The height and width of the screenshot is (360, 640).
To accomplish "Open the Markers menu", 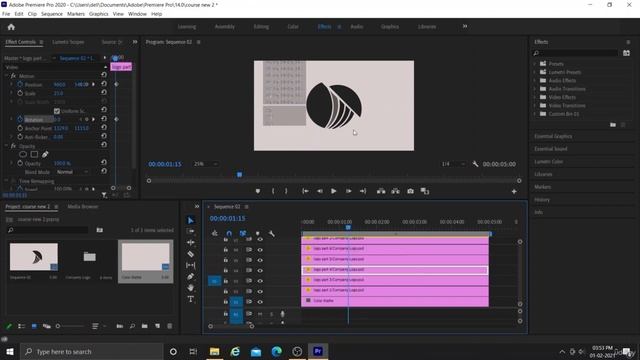I will click(76, 14).
